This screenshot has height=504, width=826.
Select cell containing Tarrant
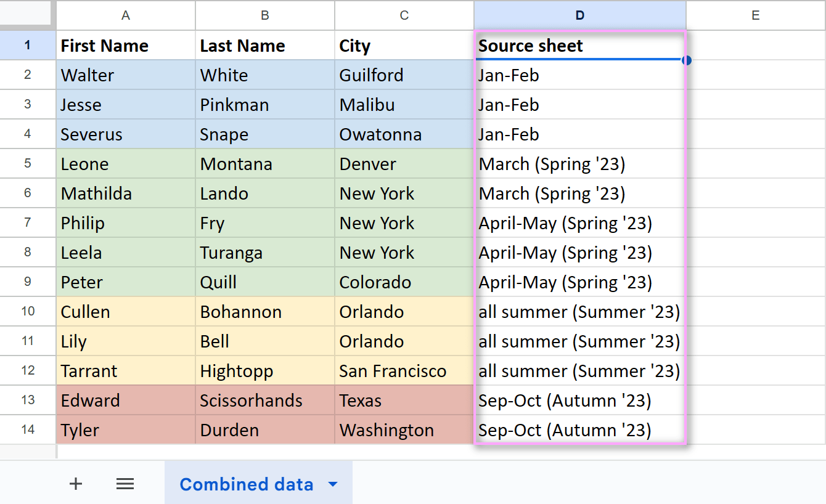pos(126,371)
